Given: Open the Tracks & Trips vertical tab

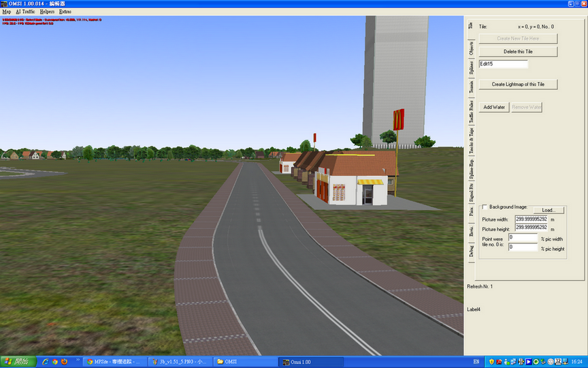Looking at the screenshot, I should point(471,140).
